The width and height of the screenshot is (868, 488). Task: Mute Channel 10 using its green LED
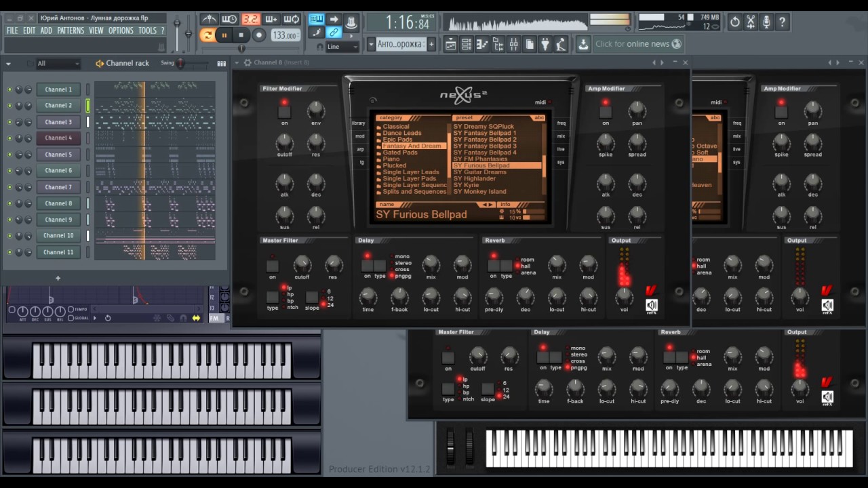(x=9, y=236)
